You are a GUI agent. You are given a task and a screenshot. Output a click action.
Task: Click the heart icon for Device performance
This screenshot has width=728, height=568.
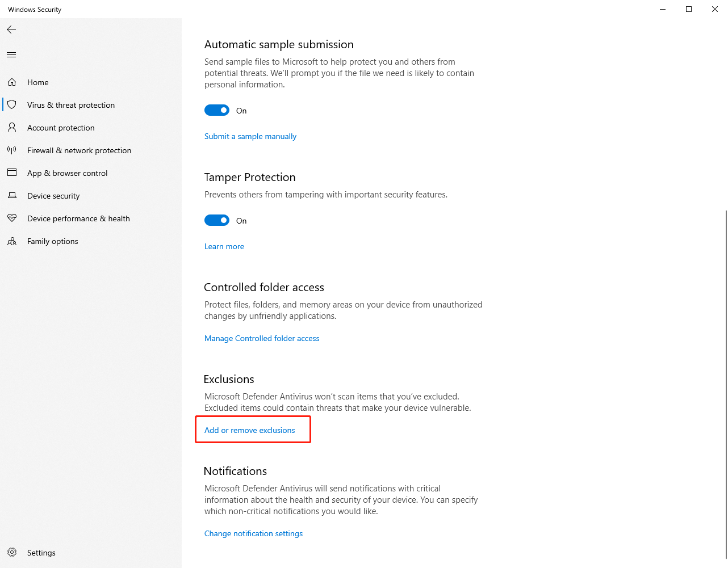point(12,218)
